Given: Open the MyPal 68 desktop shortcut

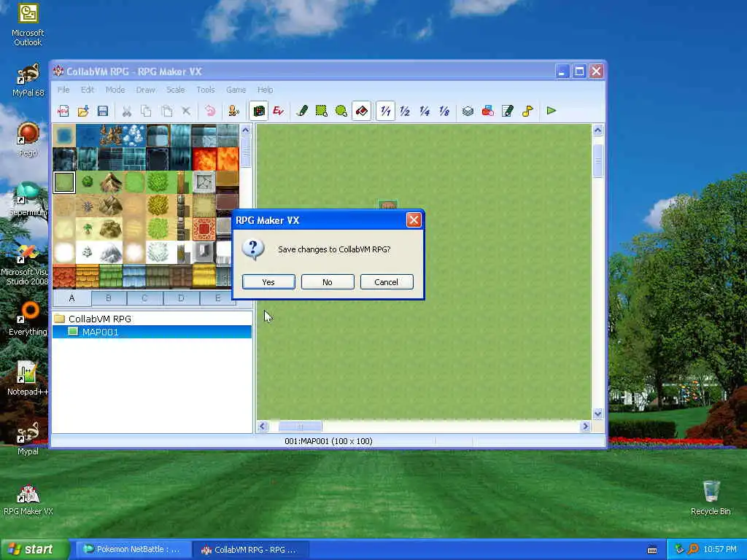Looking at the screenshot, I should click(x=28, y=79).
